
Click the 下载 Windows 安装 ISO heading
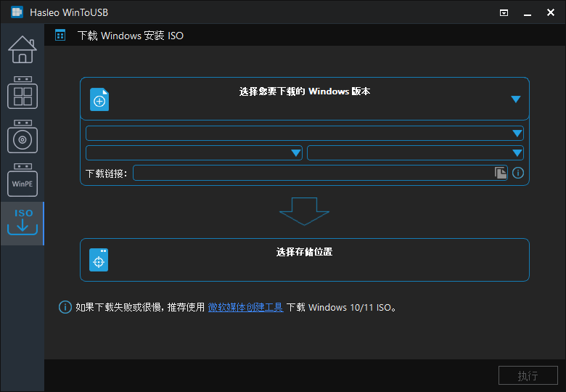pos(131,36)
